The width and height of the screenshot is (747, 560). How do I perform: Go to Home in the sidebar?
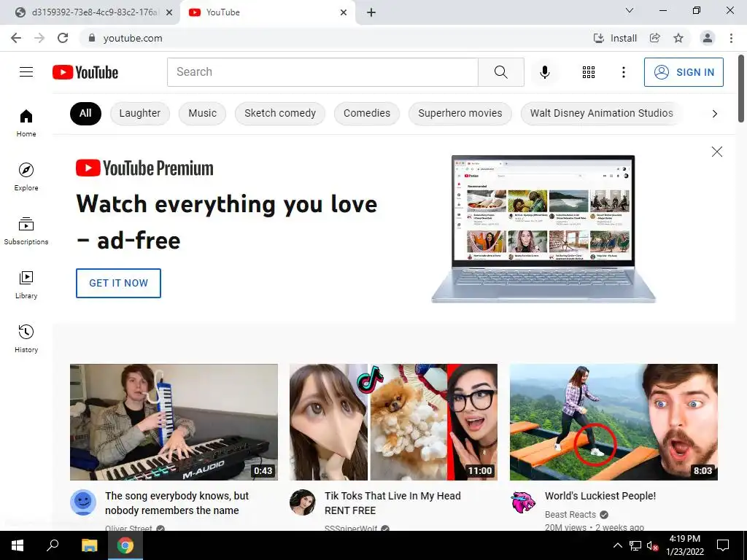click(26, 123)
